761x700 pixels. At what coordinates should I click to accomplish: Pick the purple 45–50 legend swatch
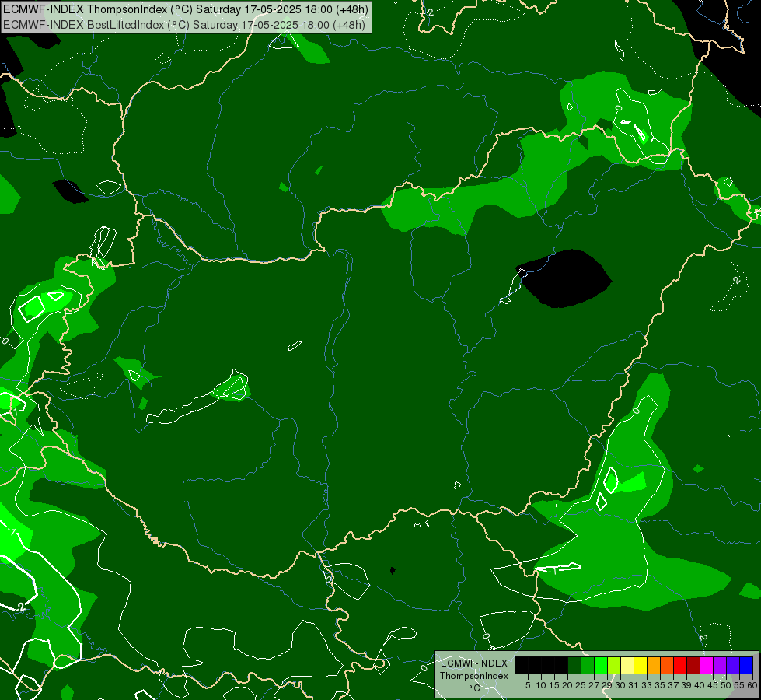pos(720,665)
